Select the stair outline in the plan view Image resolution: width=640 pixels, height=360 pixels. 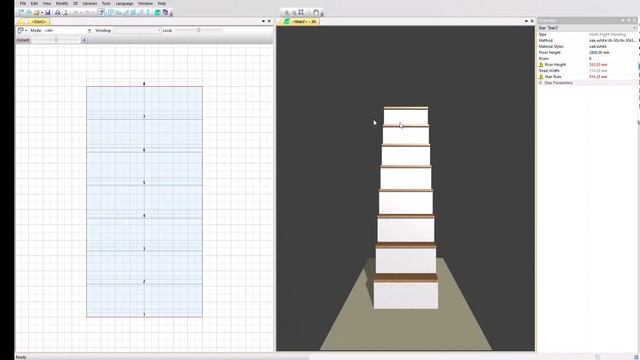pos(144,202)
